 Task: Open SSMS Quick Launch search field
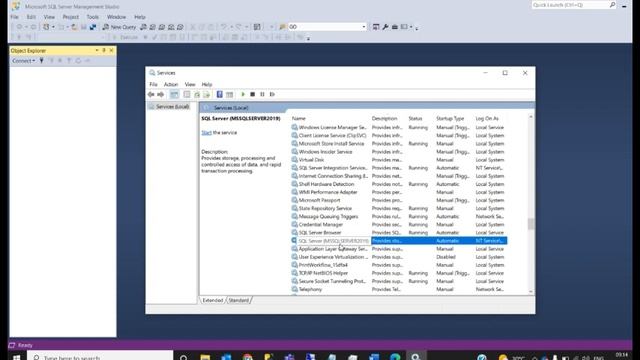click(x=574, y=5)
